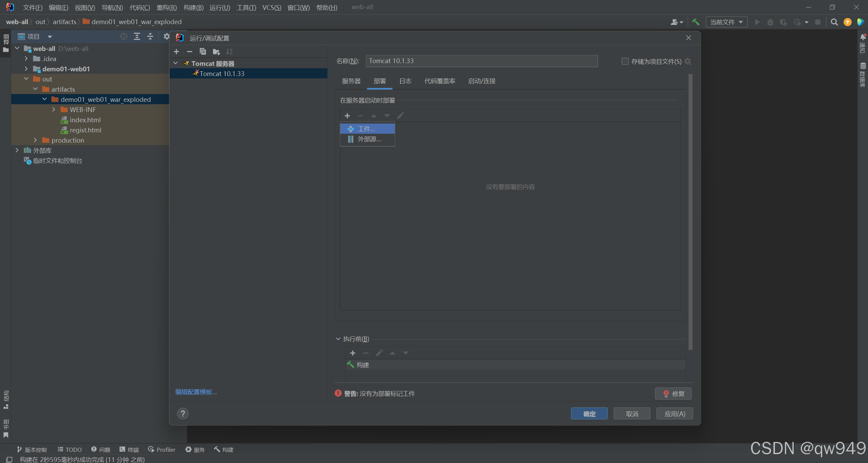Select 工件... from the popup menu

(x=367, y=129)
